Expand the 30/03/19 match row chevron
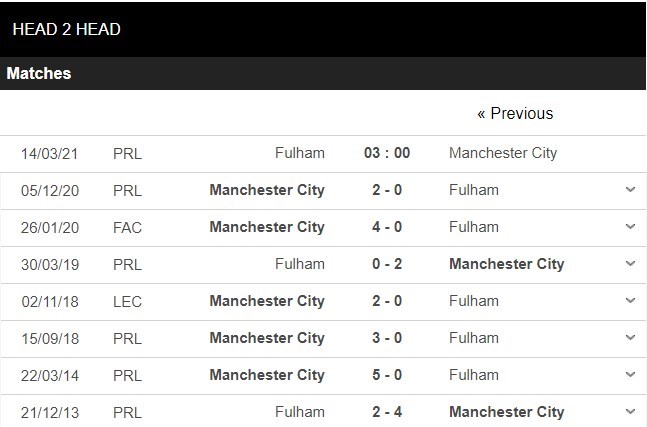Image resolution: width=647 pixels, height=427 pixels. coord(630,263)
